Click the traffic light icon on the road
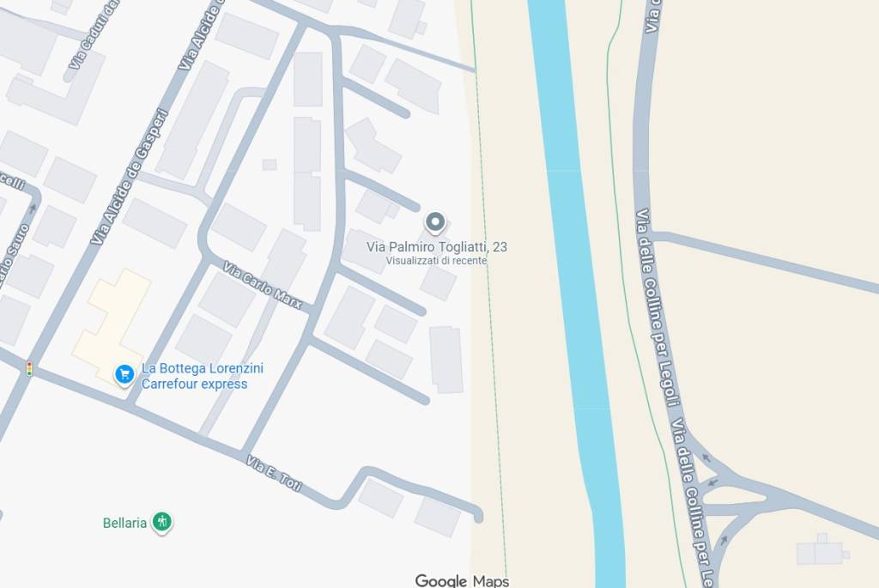Image resolution: width=879 pixels, height=588 pixels. click(x=29, y=369)
